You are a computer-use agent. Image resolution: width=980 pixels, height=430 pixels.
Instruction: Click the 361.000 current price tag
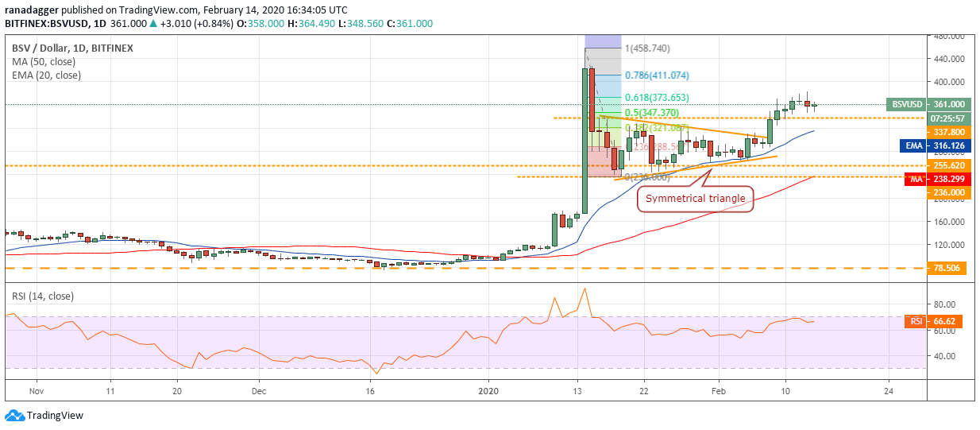pyautogui.click(x=949, y=104)
